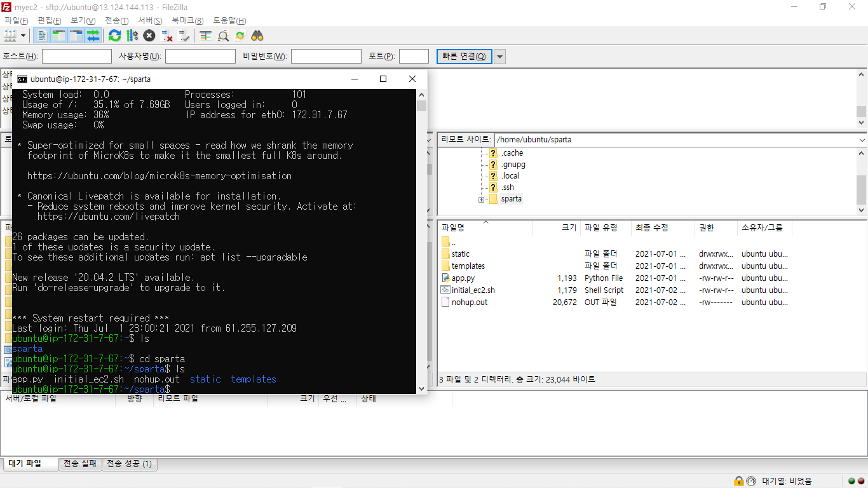
Task: Focus the 비밀번호 input field
Action: click(326, 57)
